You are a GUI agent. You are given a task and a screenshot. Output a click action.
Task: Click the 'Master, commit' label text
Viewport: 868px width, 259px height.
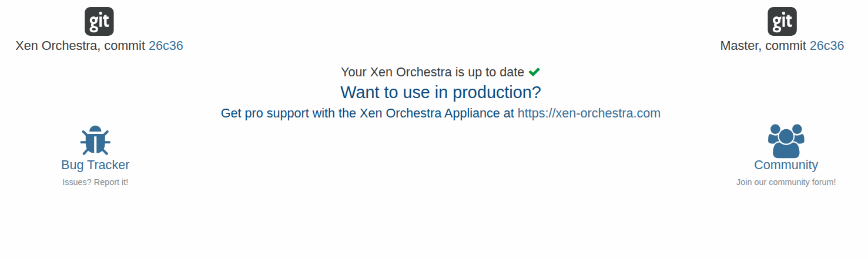click(x=763, y=46)
